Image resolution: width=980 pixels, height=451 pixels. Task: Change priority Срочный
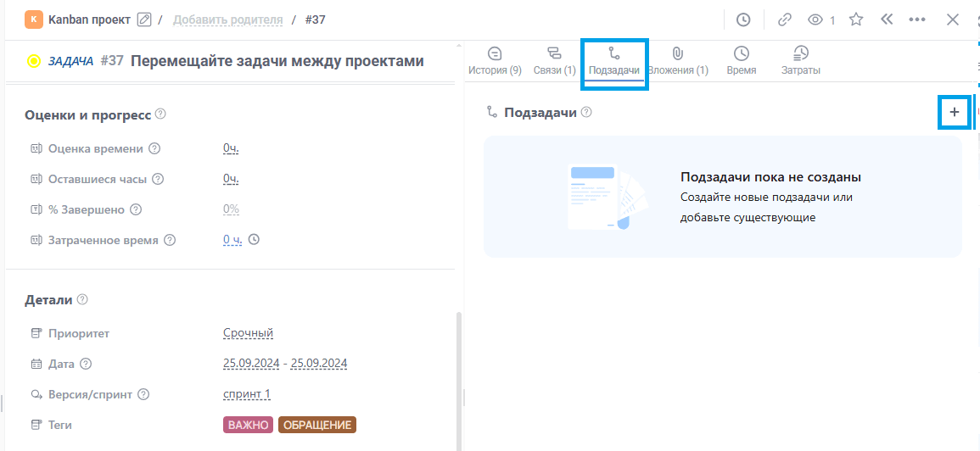pos(248,333)
